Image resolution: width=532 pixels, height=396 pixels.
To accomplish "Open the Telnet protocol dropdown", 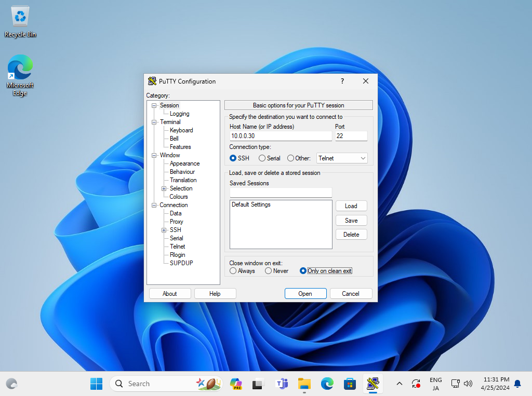I will (342, 158).
